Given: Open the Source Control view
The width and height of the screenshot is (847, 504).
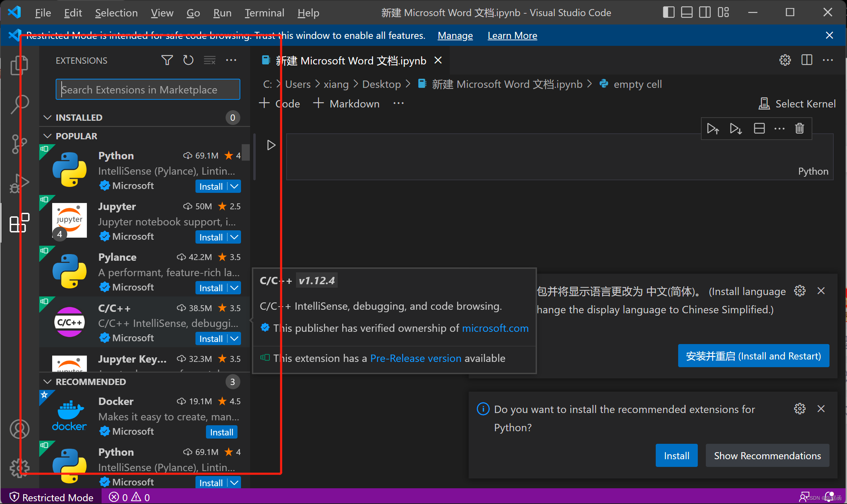Looking at the screenshot, I should coord(19,144).
